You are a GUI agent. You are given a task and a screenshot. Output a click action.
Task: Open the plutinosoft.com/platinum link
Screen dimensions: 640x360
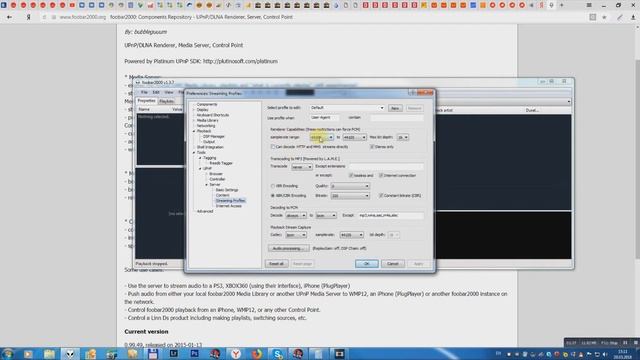tap(240, 61)
